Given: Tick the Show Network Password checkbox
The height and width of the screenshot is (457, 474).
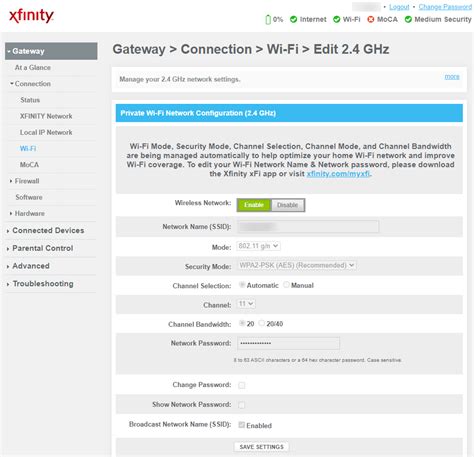Looking at the screenshot, I should click(x=242, y=405).
